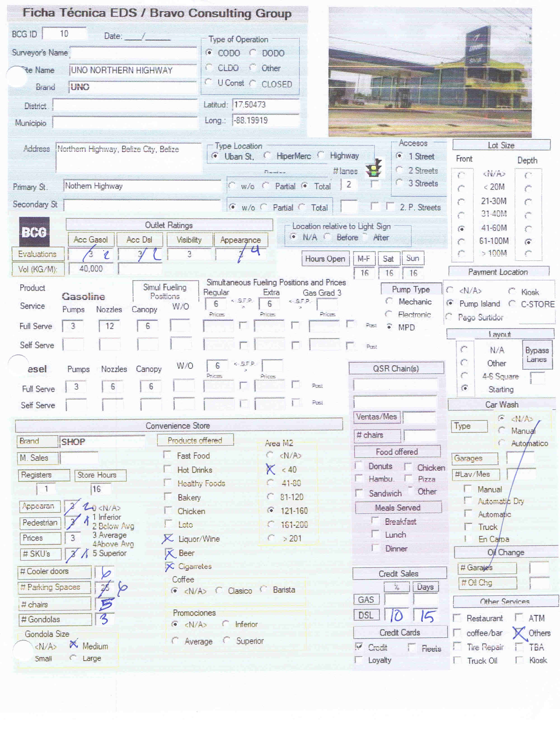Choose the Highway location type
The width and height of the screenshot is (560, 730).
[x=321, y=155]
